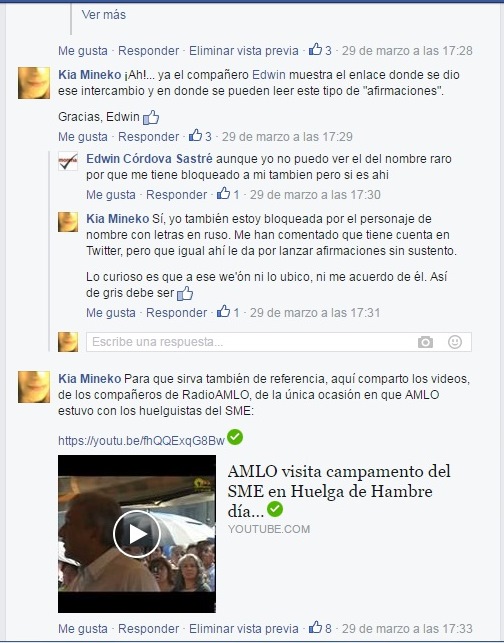The image size is (504, 643).
Task: Remove link preview on 17:33 comment
Action: (244, 628)
